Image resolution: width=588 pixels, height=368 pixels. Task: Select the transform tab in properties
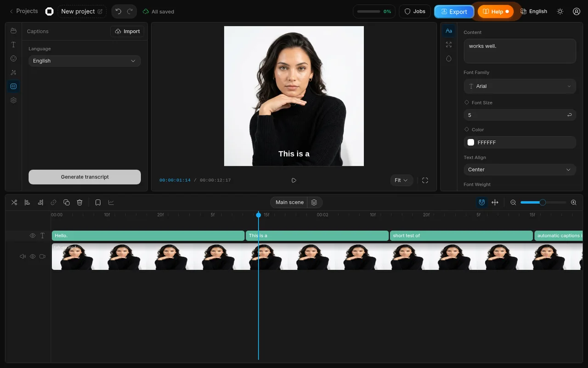click(x=449, y=45)
